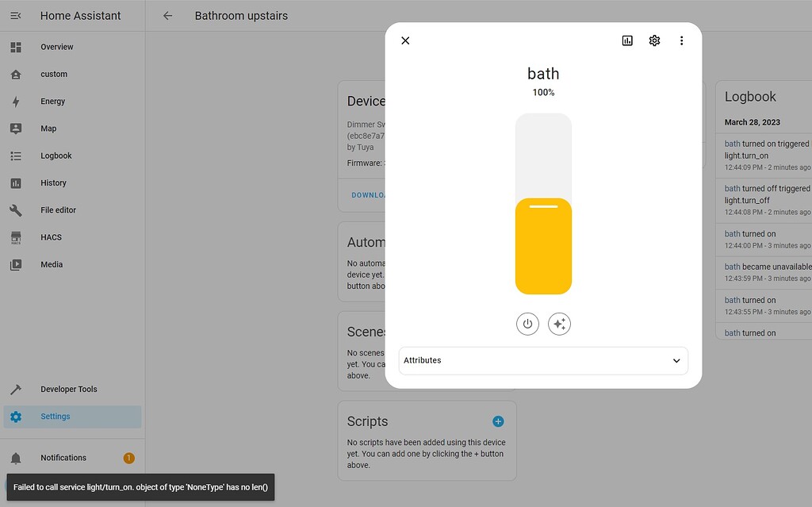Expand the Attributes dropdown
The width and height of the screenshot is (812, 507).
point(676,360)
